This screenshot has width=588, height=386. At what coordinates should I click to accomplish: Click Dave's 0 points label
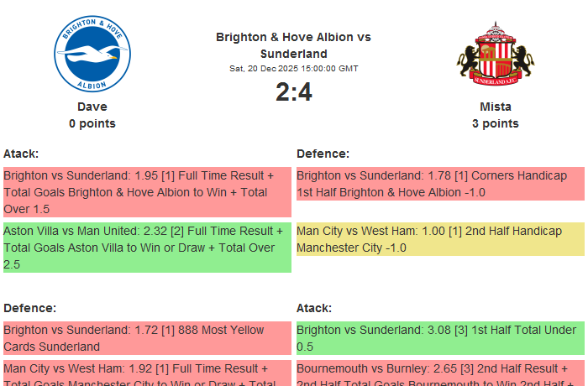(x=92, y=123)
